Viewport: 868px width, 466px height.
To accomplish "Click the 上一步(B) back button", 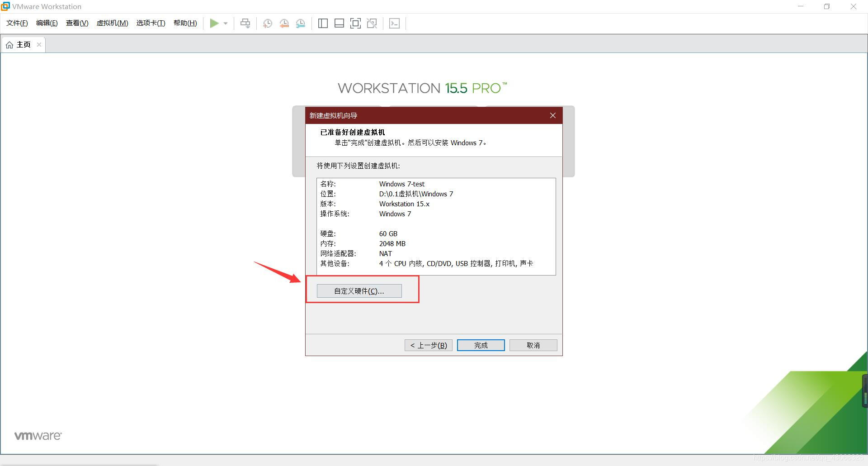I will (429, 345).
